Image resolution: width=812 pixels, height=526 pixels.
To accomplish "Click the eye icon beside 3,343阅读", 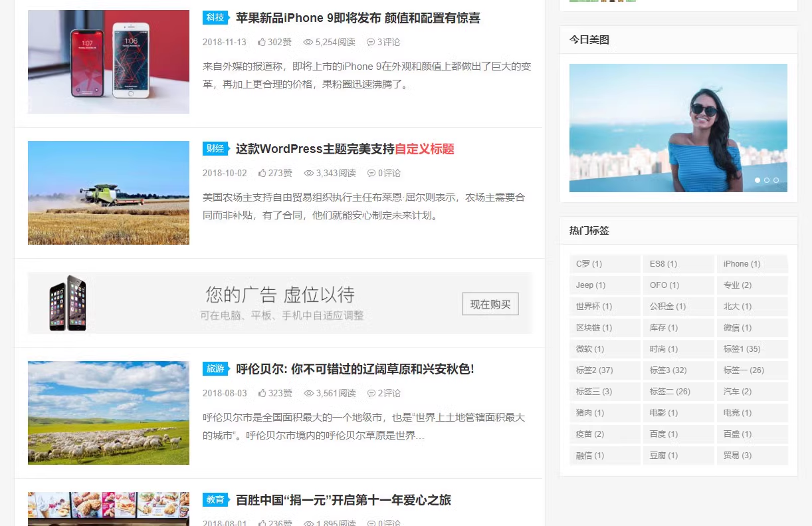I will coord(308,173).
